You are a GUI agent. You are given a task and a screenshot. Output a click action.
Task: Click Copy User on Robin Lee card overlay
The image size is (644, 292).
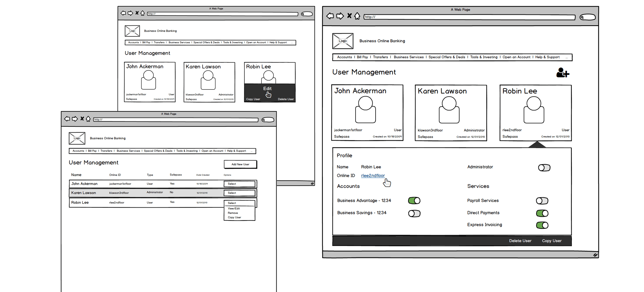point(253,99)
